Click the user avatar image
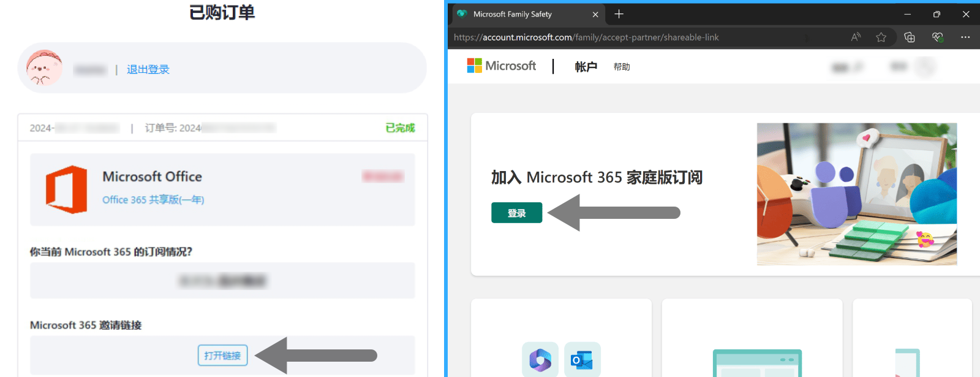The width and height of the screenshot is (980, 377). pyautogui.click(x=44, y=68)
